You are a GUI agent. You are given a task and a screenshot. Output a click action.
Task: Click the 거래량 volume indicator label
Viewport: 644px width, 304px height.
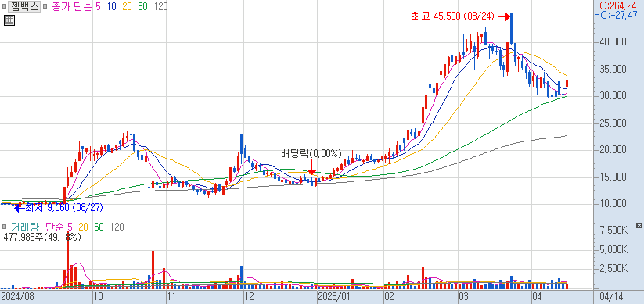pyautogui.click(x=24, y=227)
